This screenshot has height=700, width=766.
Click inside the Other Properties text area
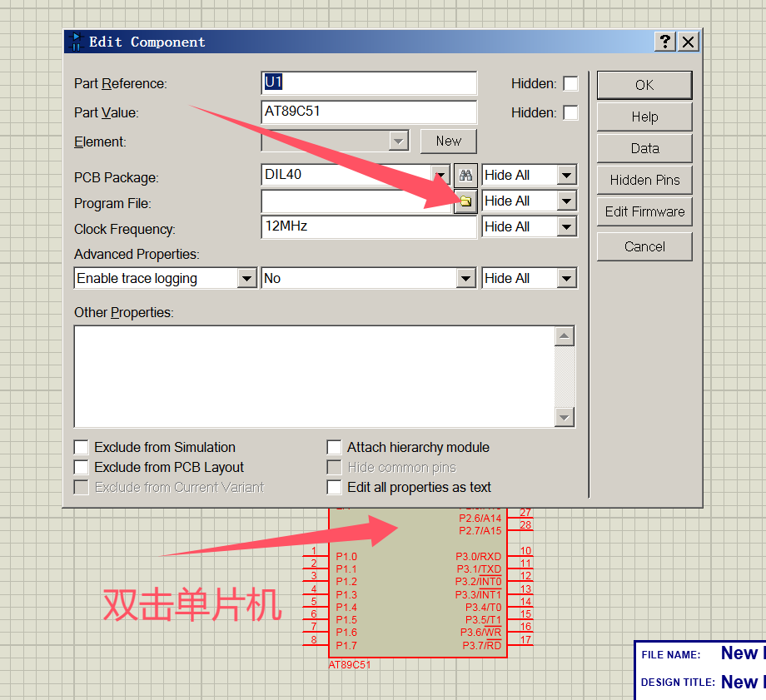(x=315, y=376)
